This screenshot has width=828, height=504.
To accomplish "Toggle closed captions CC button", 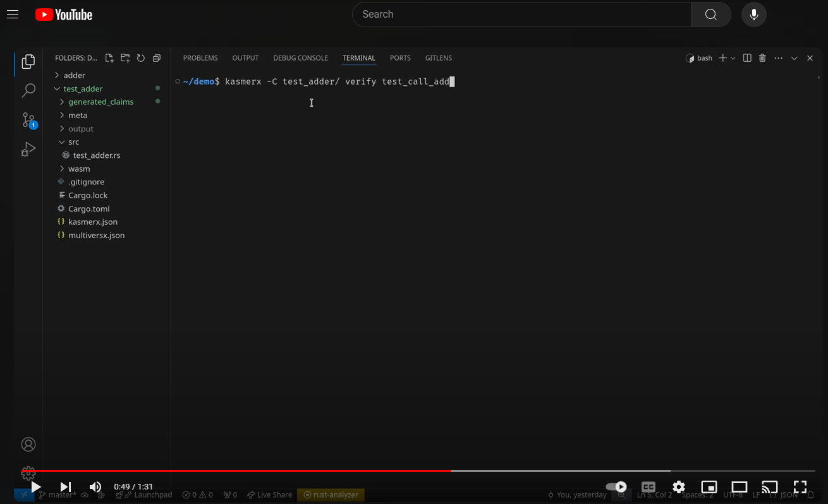I will [648, 487].
